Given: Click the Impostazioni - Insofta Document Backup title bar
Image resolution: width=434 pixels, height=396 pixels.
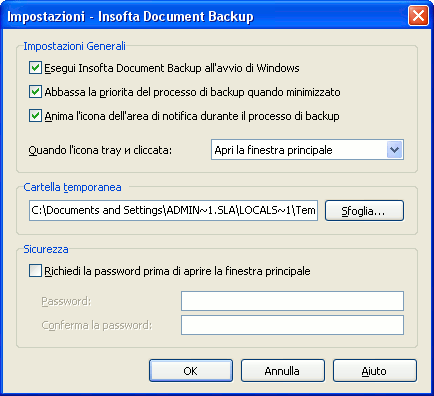Looking at the screenshot, I should (207, 16).
